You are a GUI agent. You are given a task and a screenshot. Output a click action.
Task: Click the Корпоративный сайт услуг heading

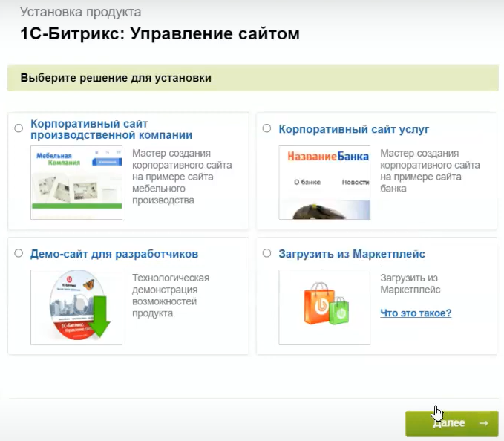[x=354, y=129]
